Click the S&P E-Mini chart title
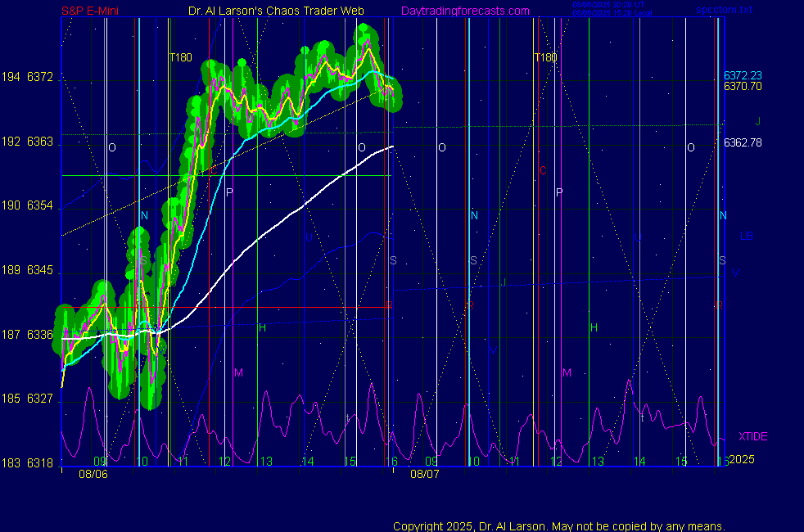 [93, 11]
